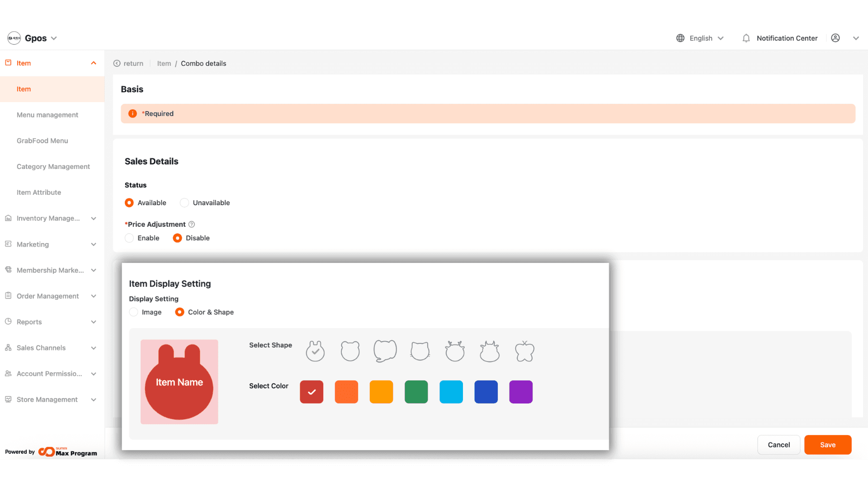
Task: Set status to Unavailable
Action: tap(184, 203)
